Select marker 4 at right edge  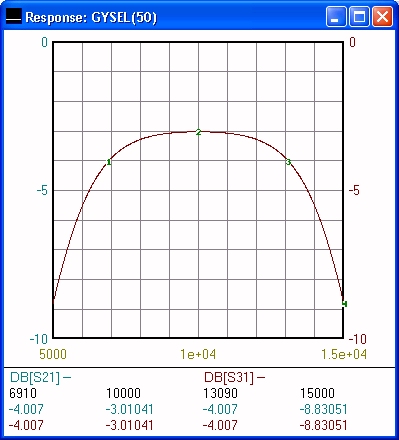[x=345, y=304]
